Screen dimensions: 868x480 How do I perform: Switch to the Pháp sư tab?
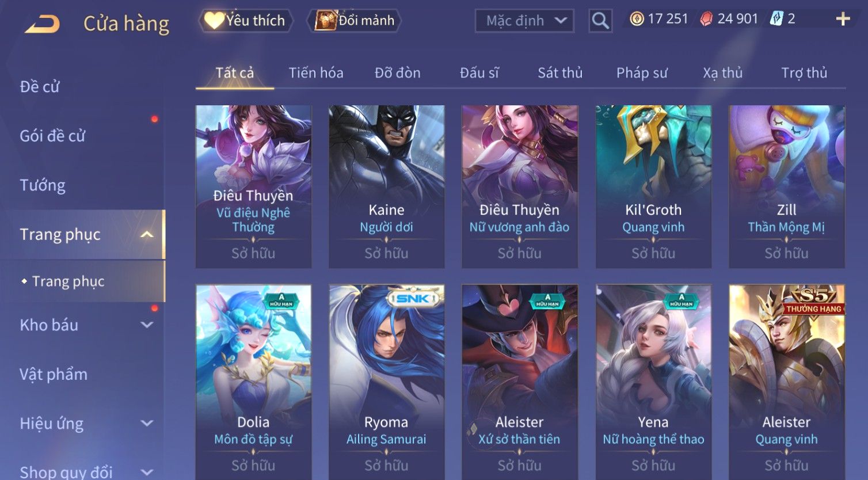pos(642,73)
